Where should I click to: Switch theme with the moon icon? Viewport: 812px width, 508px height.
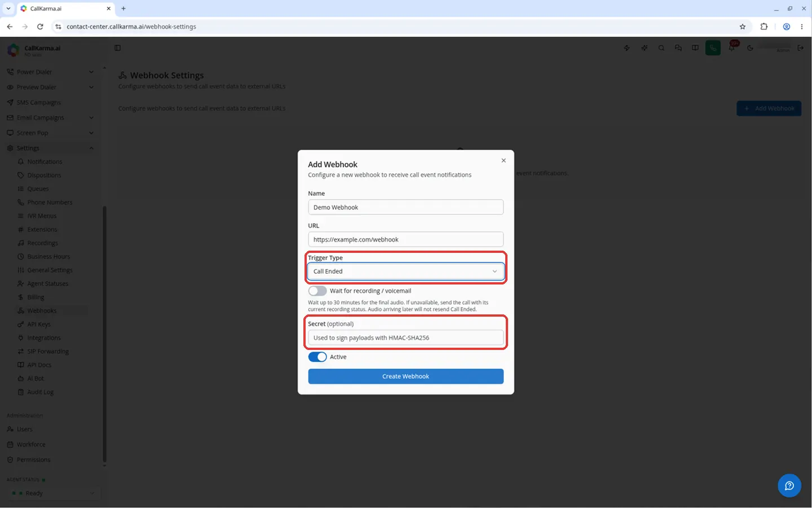(750, 48)
